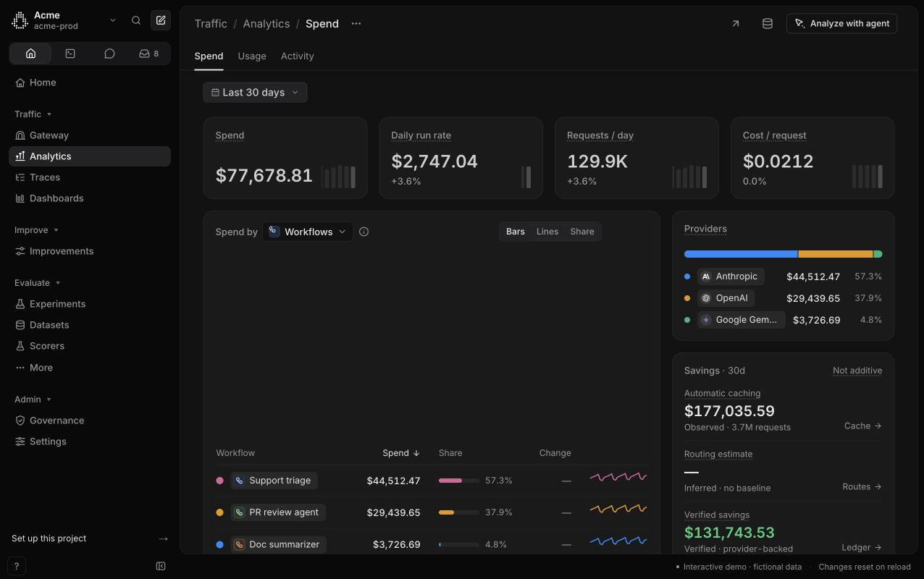This screenshot has width=924, height=579.
Task: Click the Providers stacked share bar
Action: (783, 254)
